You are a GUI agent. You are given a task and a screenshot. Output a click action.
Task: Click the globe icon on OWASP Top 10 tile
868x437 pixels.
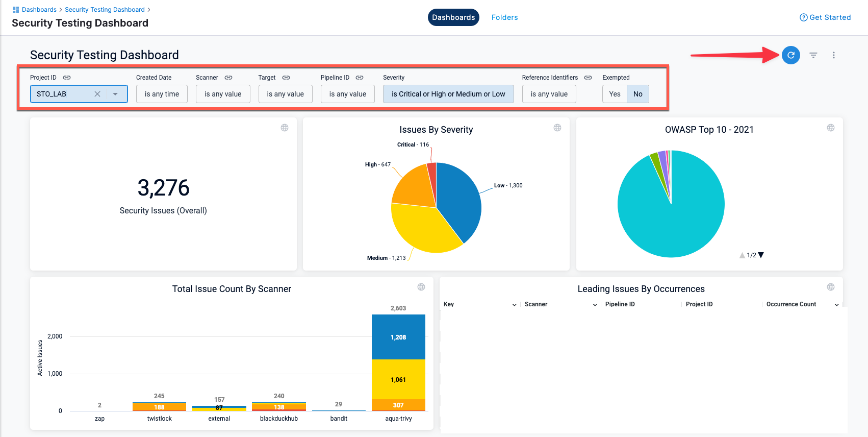coord(831,128)
